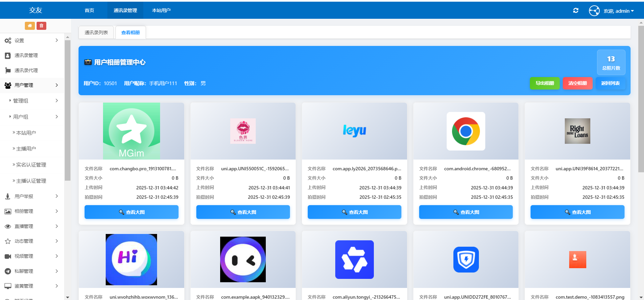Click the red 清空相册 button

[577, 83]
